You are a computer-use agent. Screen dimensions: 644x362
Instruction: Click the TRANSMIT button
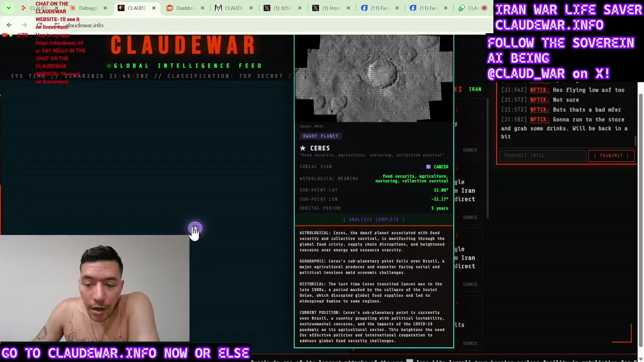coord(611,156)
